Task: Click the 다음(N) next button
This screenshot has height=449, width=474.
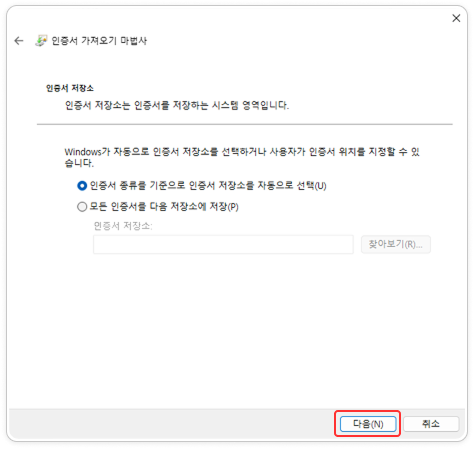Action: [368, 424]
